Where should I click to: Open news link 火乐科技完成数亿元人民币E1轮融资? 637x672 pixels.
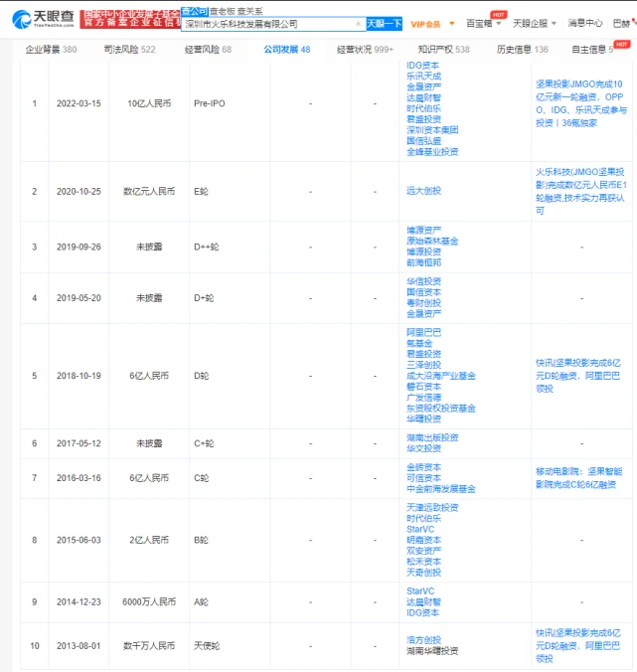[x=581, y=191]
